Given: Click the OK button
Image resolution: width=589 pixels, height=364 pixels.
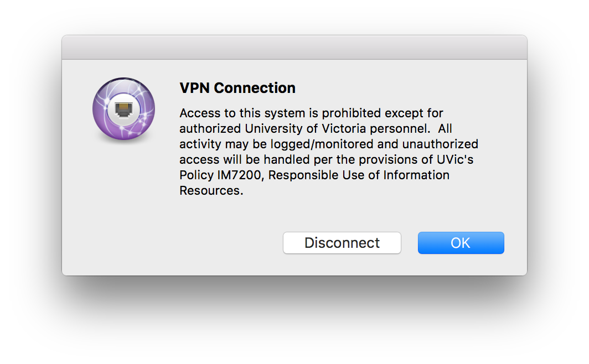Looking at the screenshot, I should (x=461, y=243).
